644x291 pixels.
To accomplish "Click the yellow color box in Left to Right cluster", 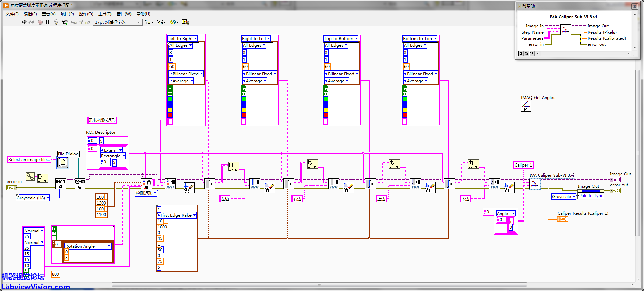I will click(x=170, y=110).
